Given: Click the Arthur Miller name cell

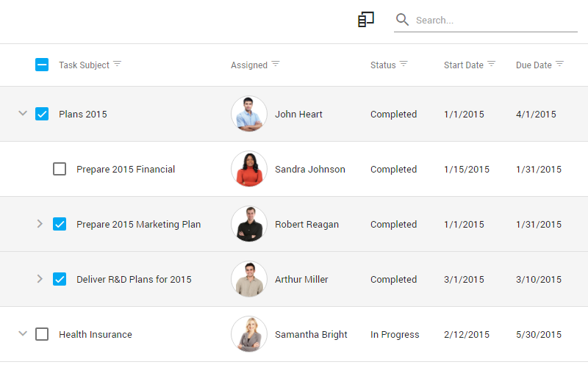Looking at the screenshot, I should click(301, 279).
